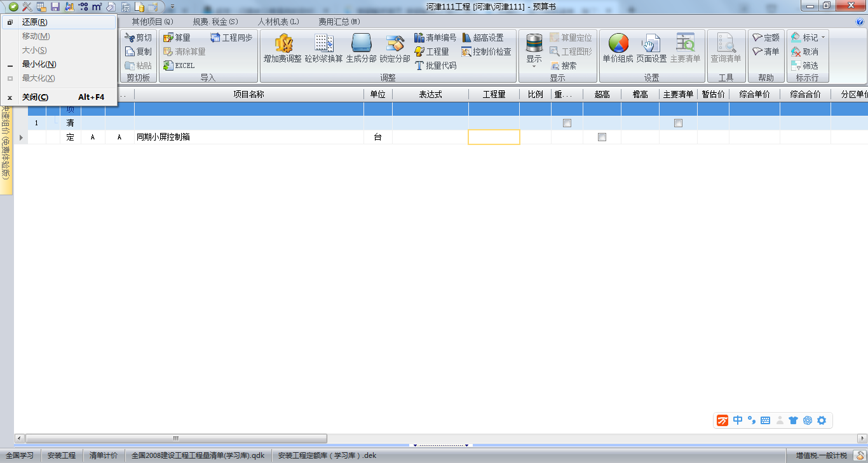Click the row indicator arrow for the 定 row
This screenshot has width=868, height=463.
tap(21, 137)
